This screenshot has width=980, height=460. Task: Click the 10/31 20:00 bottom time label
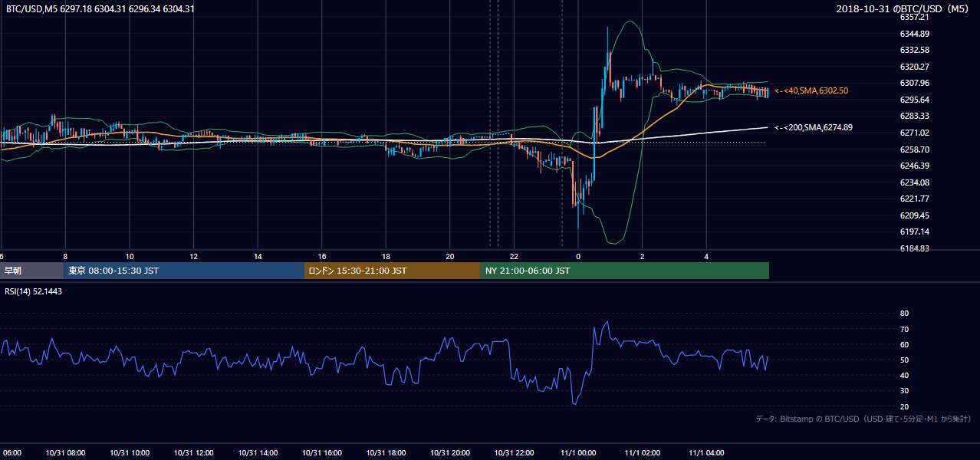(x=450, y=453)
